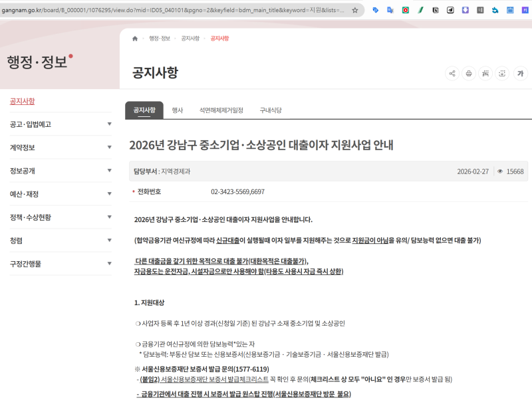Open 공지사항 link in left sidebar
Image resolution: width=532 pixels, height=404 pixels.
click(x=23, y=101)
